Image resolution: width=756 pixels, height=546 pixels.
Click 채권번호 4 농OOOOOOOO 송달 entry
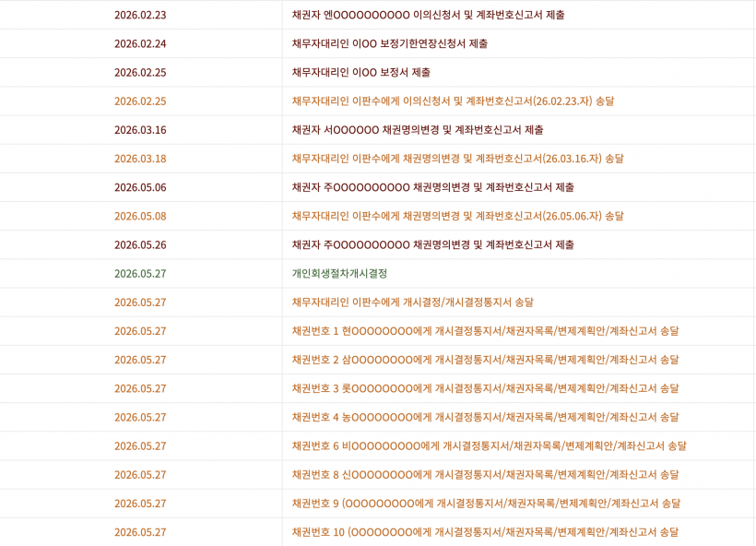[485, 417]
